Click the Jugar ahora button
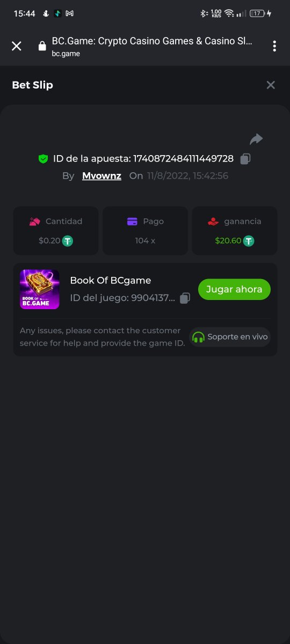Viewport: 290px width, 644px height. [234, 289]
